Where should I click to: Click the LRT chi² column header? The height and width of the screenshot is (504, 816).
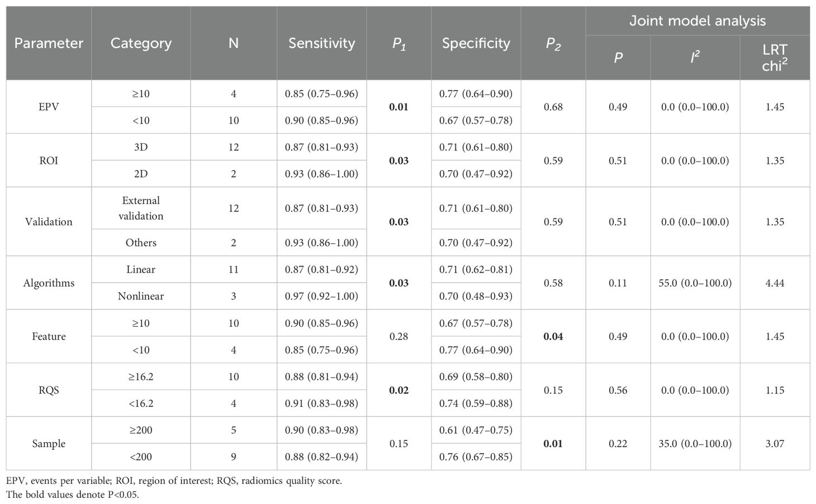[x=775, y=58]
